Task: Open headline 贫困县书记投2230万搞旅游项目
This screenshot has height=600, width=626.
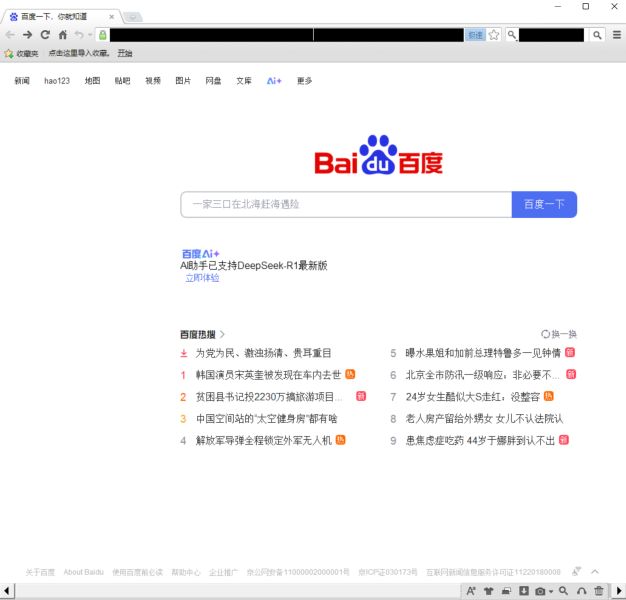Action: (x=269, y=397)
